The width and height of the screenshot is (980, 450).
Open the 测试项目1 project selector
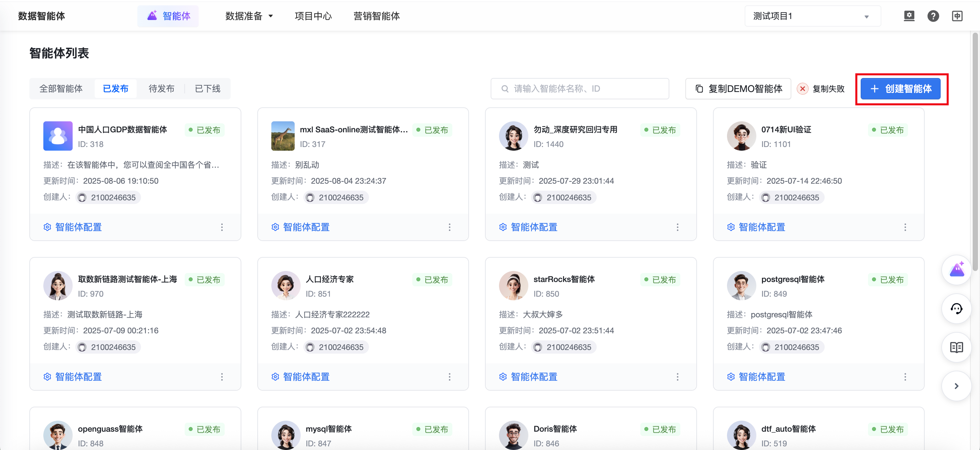(x=812, y=16)
